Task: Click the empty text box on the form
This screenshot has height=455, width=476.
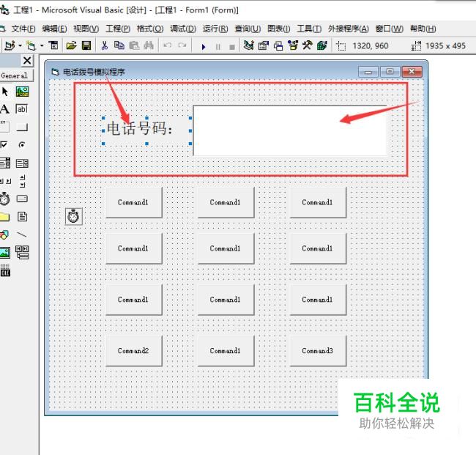Action: 290,130
